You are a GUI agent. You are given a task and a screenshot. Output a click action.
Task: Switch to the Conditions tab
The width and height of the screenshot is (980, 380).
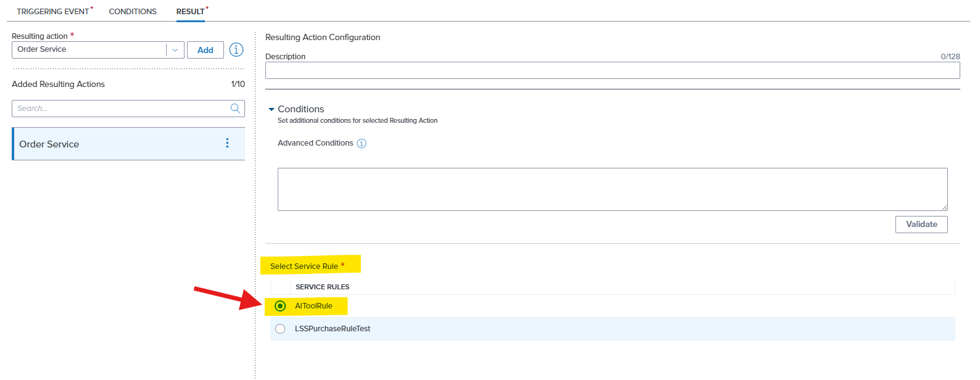133,11
